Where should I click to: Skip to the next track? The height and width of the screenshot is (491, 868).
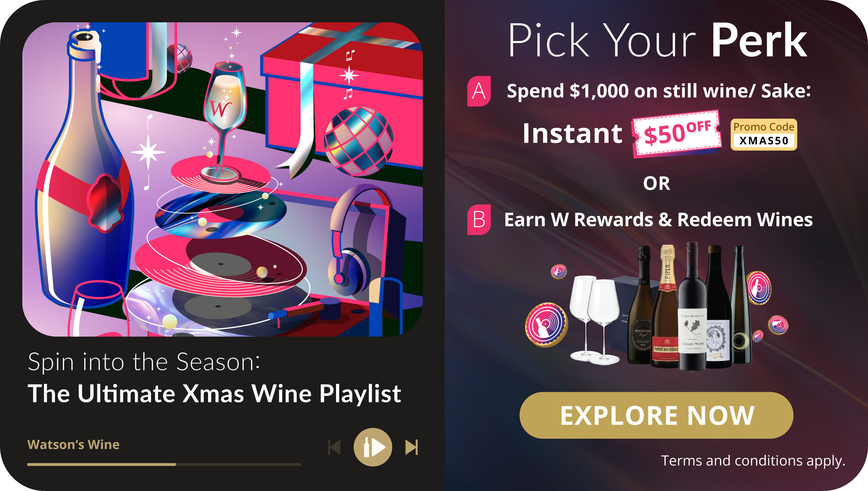(x=411, y=447)
